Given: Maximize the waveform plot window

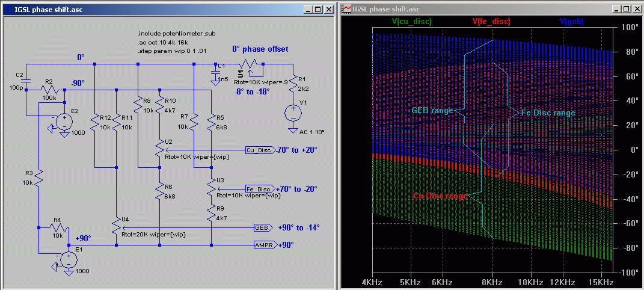Looking at the screenshot, I should pos(625,9).
